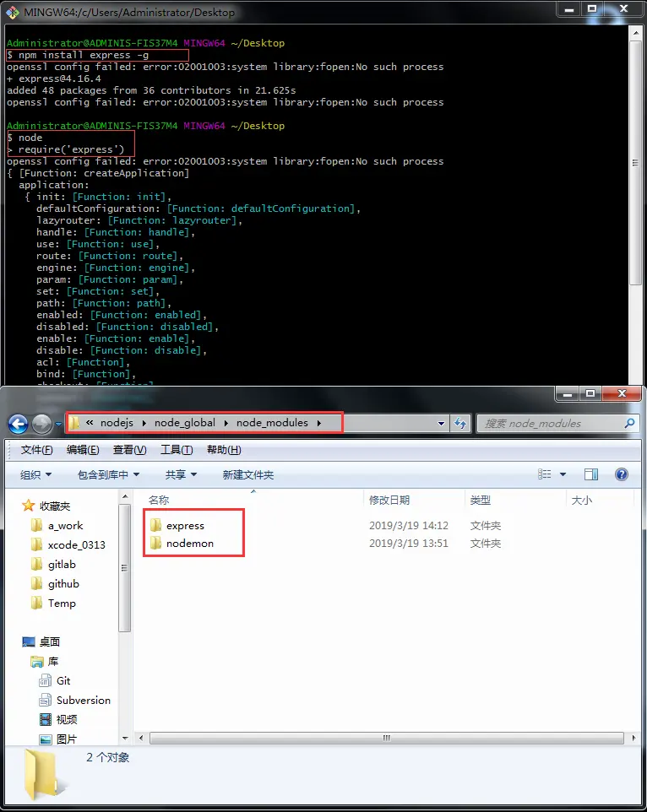Click the Favorites star icon
647x812 pixels.
[x=29, y=506]
